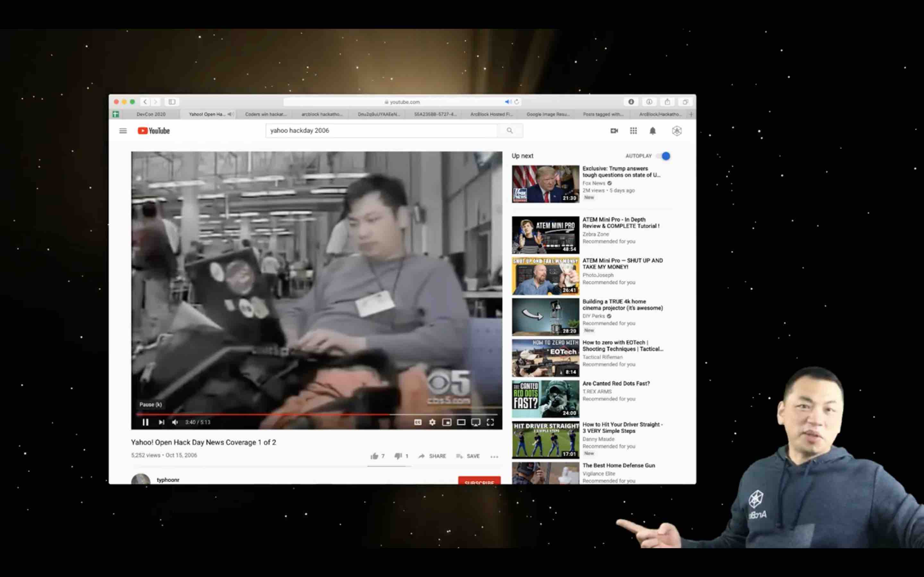Viewport: 924px width, 577px height.
Task: Open the three-dot more actions menu
Action: [494, 456]
